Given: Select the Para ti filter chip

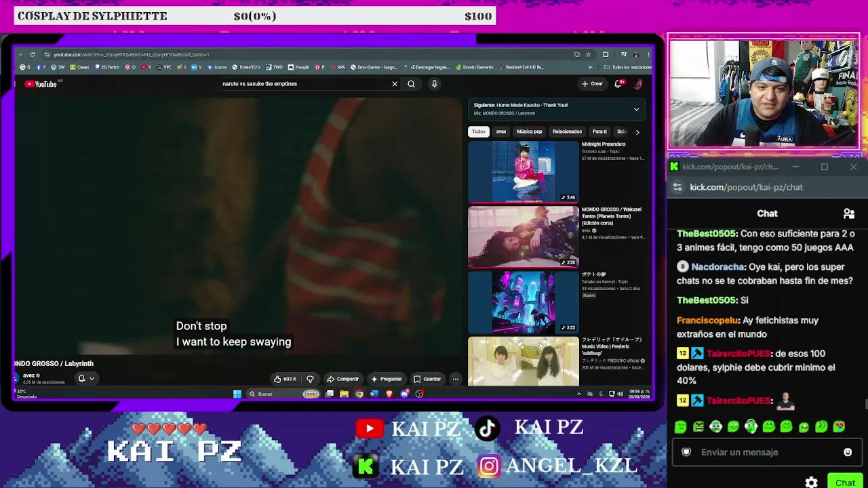Looking at the screenshot, I should coord(599,131).
